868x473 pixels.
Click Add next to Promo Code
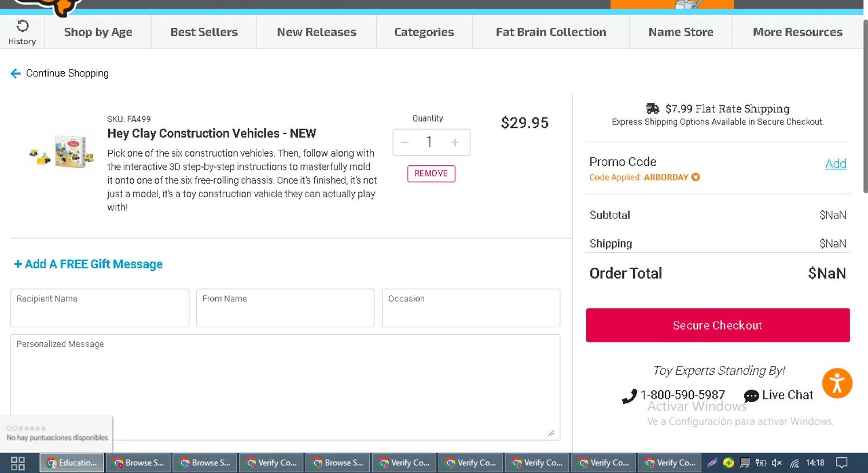click(836, 164)
